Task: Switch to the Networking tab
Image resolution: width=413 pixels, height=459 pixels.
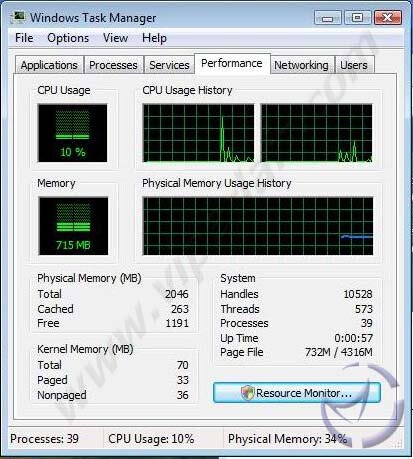Action: click(x=301, y=65)
